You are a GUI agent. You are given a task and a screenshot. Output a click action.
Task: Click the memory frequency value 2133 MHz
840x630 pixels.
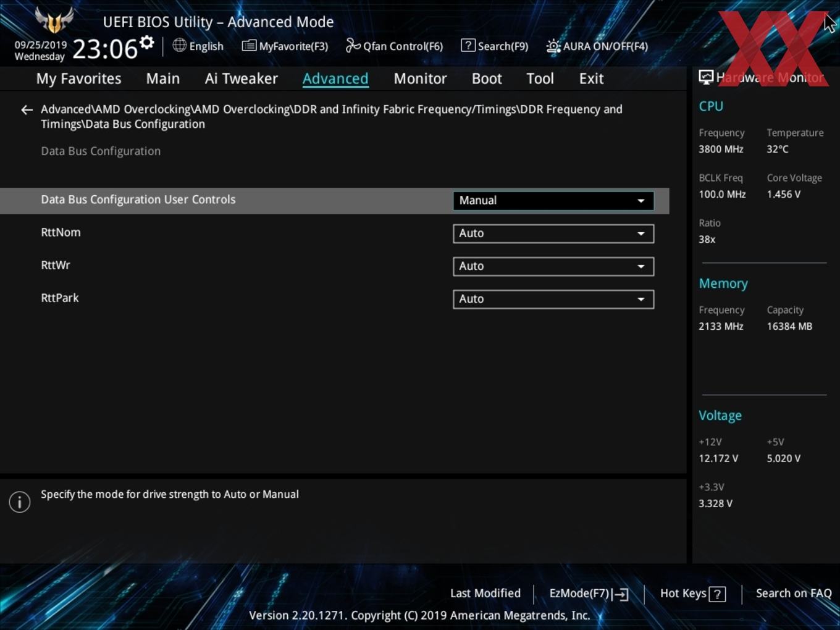(721, 326)
